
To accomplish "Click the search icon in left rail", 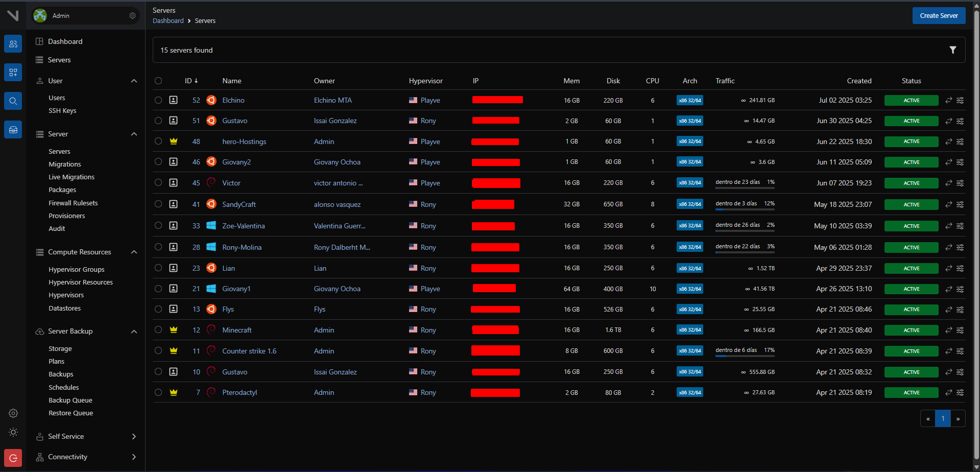I will tap(13, 101).
